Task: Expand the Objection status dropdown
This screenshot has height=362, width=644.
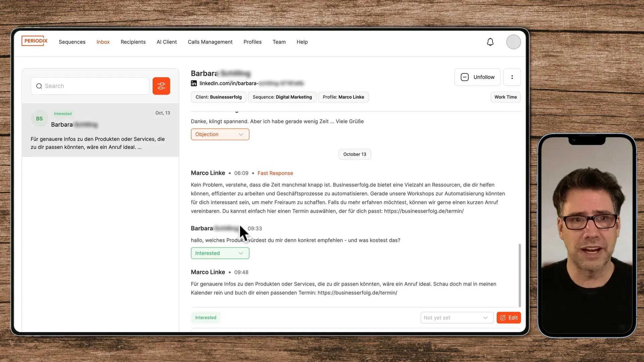Action: click(x=220, y=134)
